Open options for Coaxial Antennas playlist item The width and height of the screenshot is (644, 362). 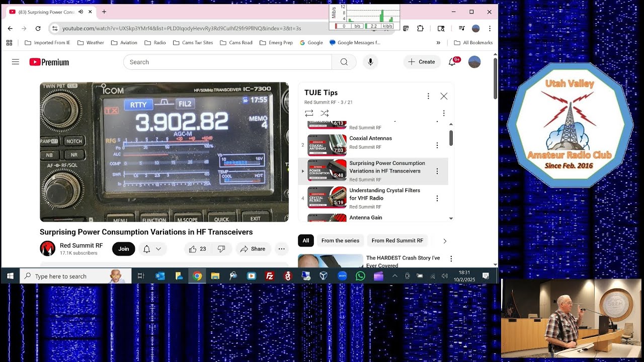click(x=437, y=145)
